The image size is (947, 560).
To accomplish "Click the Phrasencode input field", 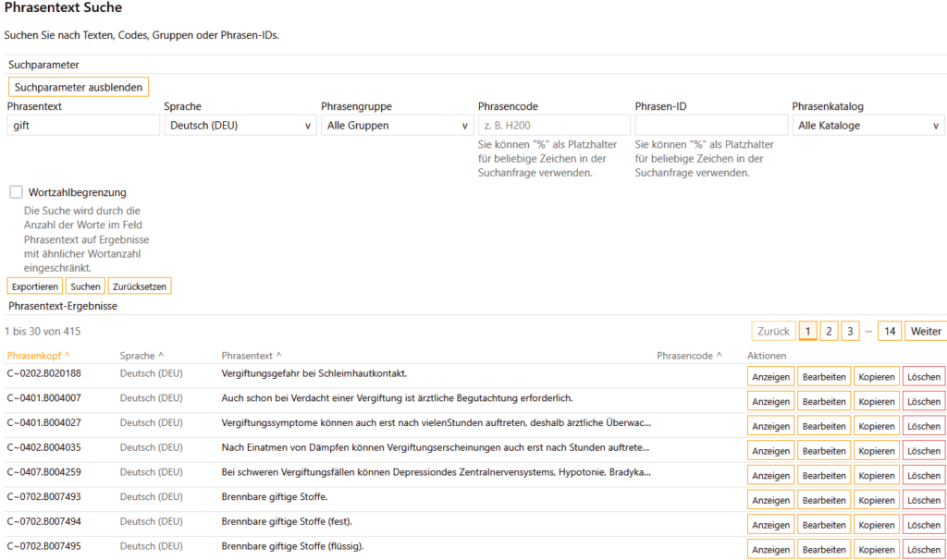I will point(554,126).
